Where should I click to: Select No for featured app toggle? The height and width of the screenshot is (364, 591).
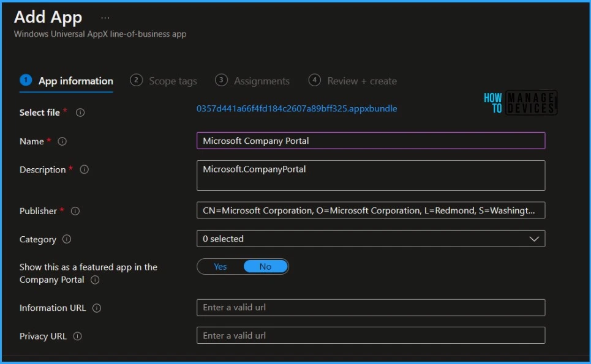pos(265,267)
